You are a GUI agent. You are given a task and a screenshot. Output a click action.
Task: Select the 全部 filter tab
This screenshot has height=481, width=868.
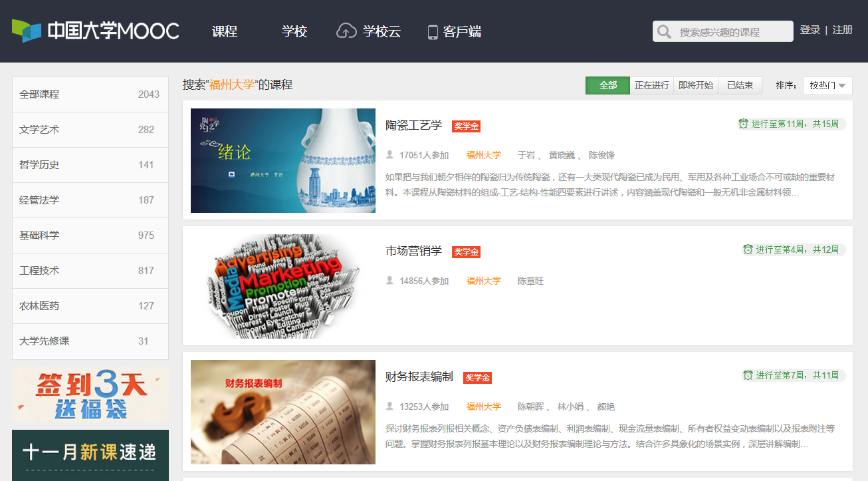click(607, 85)
